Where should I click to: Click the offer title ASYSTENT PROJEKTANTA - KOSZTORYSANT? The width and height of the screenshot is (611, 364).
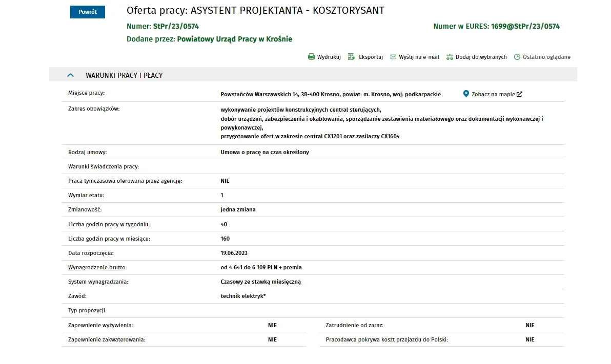point(287,11)
